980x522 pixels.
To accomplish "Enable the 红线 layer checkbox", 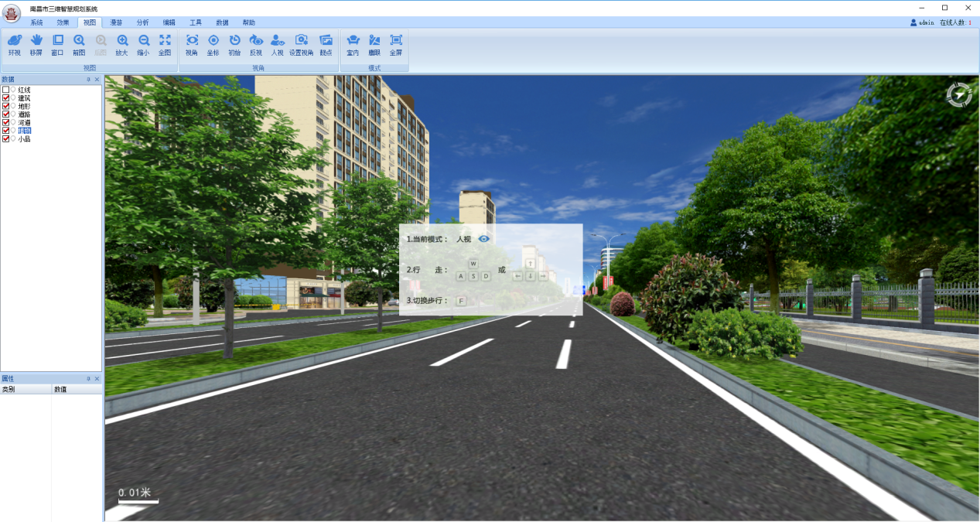I will pos(6,90).
